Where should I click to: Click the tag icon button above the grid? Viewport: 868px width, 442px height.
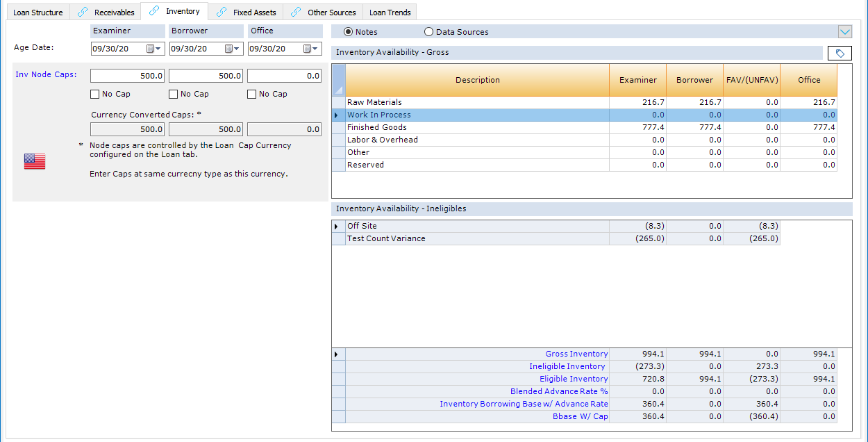840,54
